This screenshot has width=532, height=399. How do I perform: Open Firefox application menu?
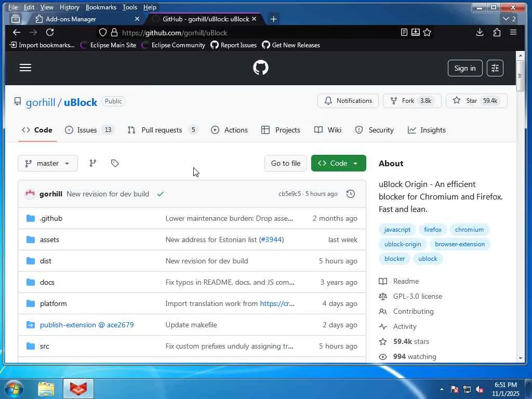[x=513, y=32]
